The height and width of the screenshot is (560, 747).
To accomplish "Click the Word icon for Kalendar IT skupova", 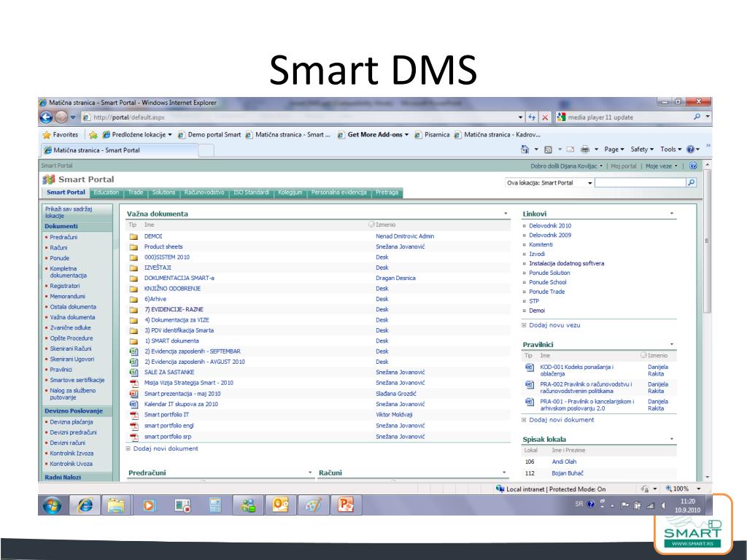I will (x=134, y=404).
